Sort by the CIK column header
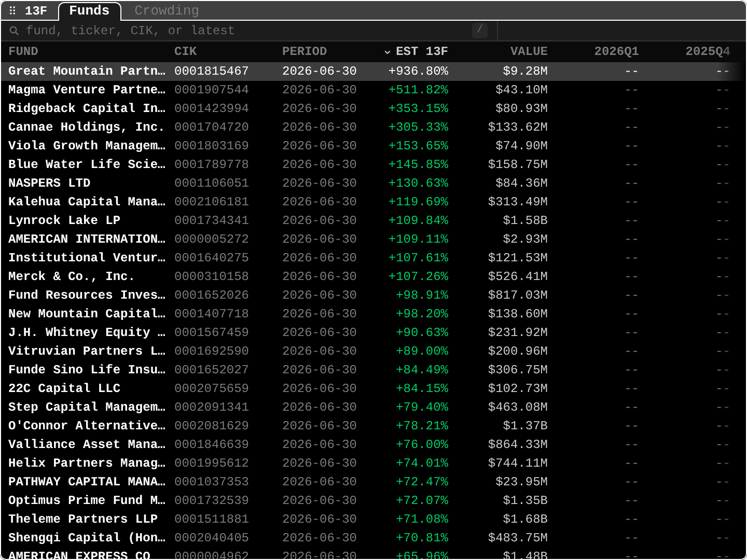The image size is (747, 560). pos(186,51)
